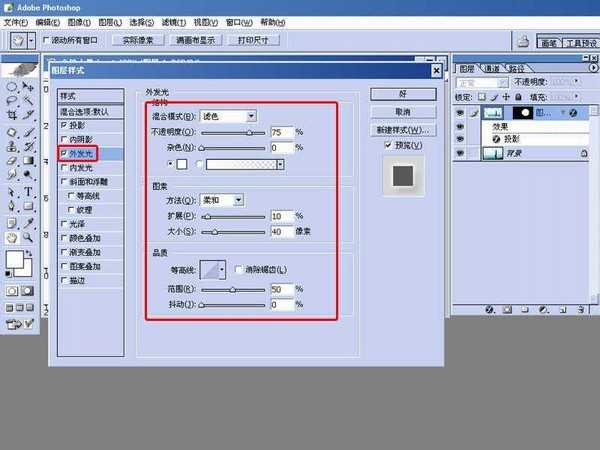Image resolution: width=600 pixels, height=450 pixels.
Task: Toggle the 滚动所有窗口 checkbox
Action: [x=46, y=40]
